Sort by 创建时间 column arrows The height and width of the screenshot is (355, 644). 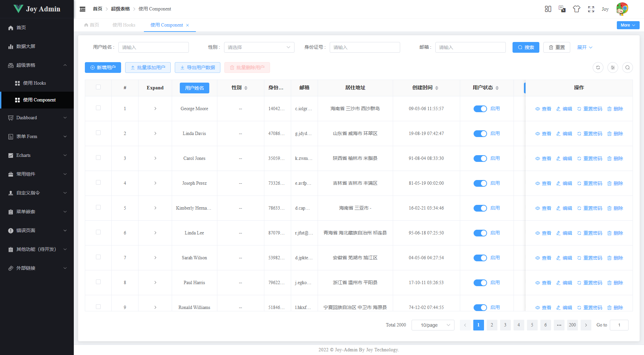point(437,88)
